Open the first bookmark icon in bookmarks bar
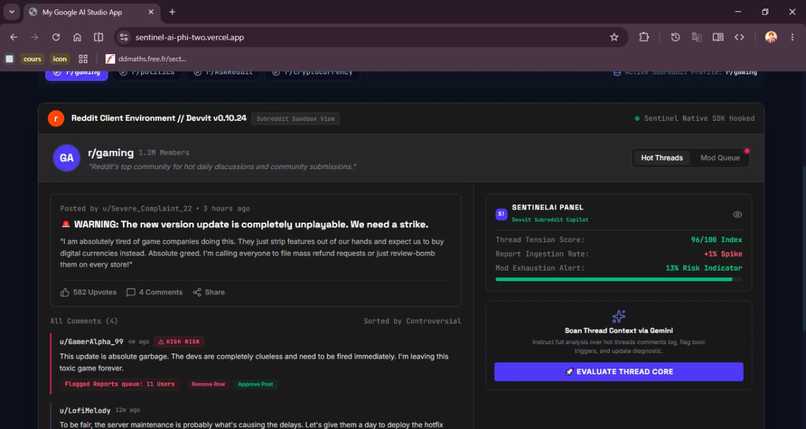The width and height of the screenshot is (806, 429). (9, 59)
